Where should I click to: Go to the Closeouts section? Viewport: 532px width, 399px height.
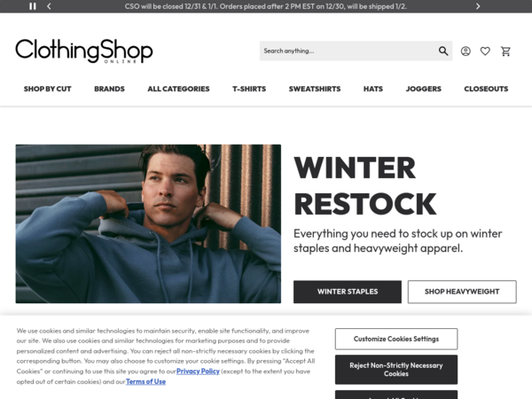point(486,89)
